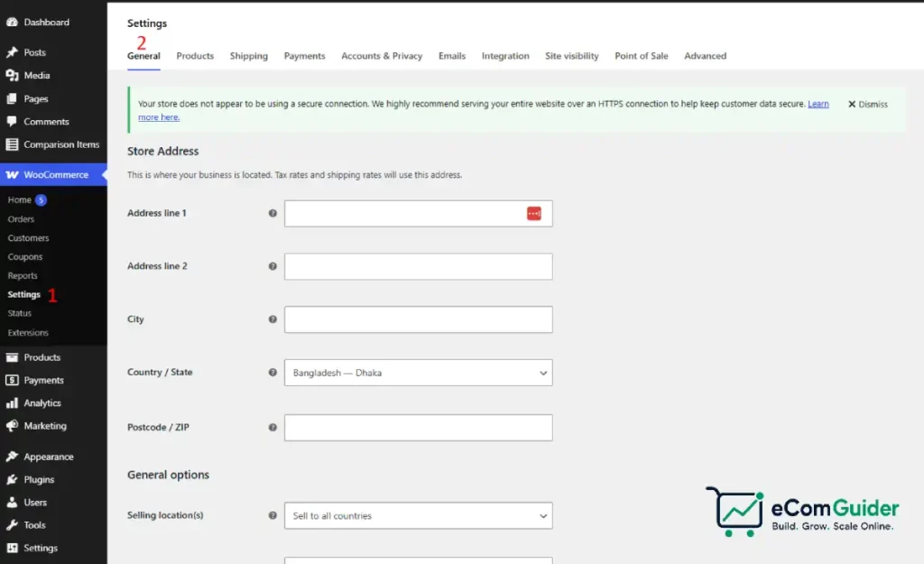Open the Point of Sale tab
This screenshot has width=924, height=564.
point(642,56)
